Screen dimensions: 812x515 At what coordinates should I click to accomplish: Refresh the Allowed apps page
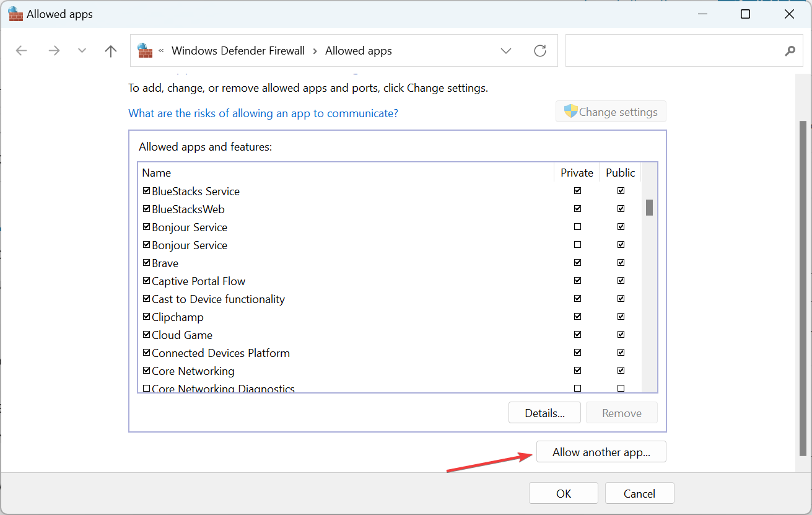click(x=540, y=51)
